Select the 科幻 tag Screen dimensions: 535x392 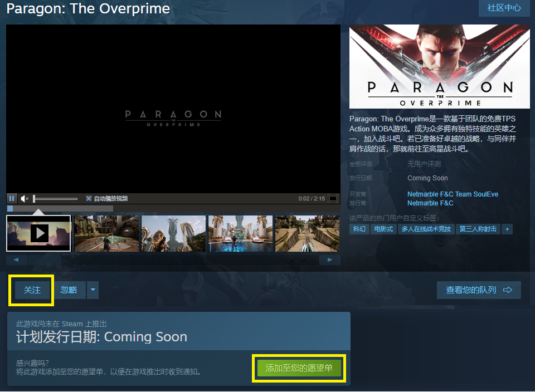(359, 229)
